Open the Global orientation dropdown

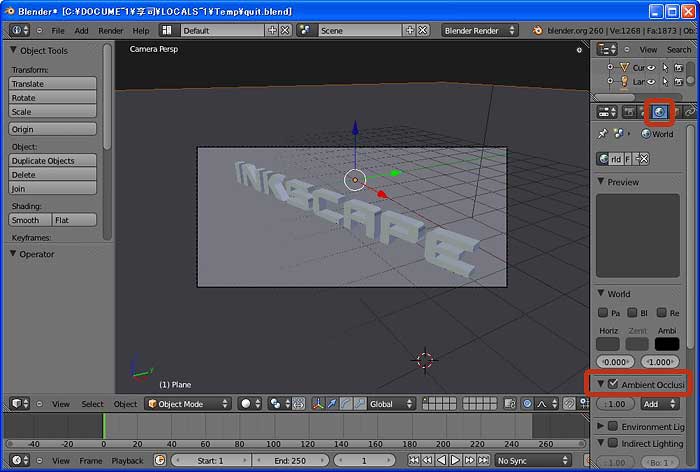click(391, 404)
